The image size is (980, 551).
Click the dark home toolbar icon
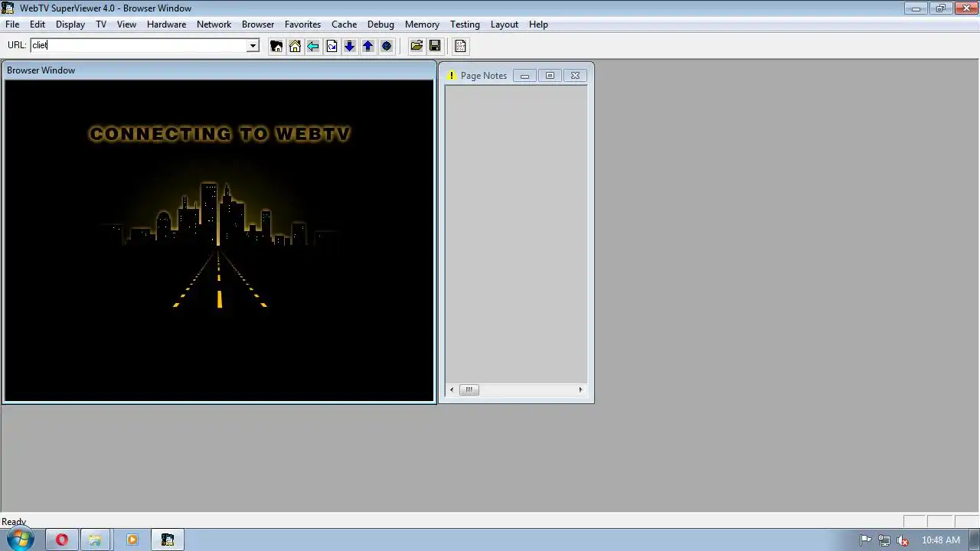276,46
